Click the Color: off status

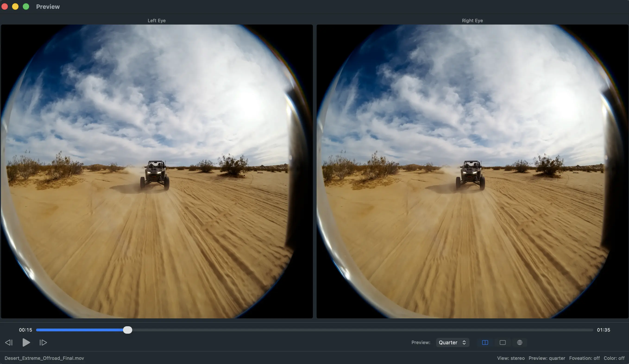pyautogui.click(x=614, y=358)
